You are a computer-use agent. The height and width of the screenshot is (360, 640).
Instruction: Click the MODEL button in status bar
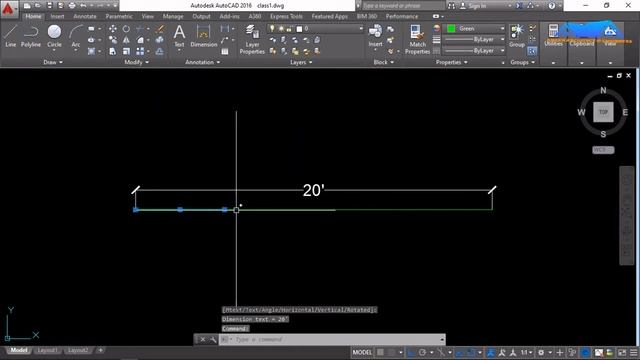tap(362, 352)
